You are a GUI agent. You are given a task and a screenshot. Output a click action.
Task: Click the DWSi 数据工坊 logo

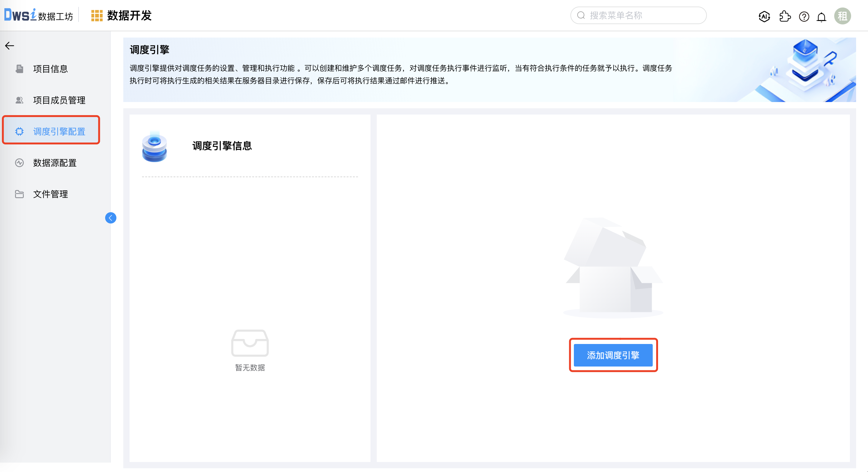(x=38, y=15)
